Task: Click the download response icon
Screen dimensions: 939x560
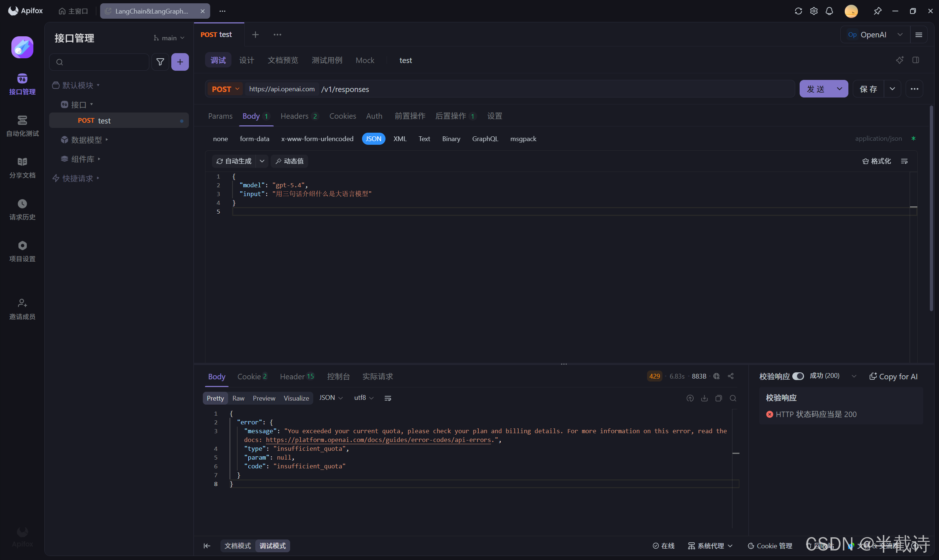Action: click(704, 398)
